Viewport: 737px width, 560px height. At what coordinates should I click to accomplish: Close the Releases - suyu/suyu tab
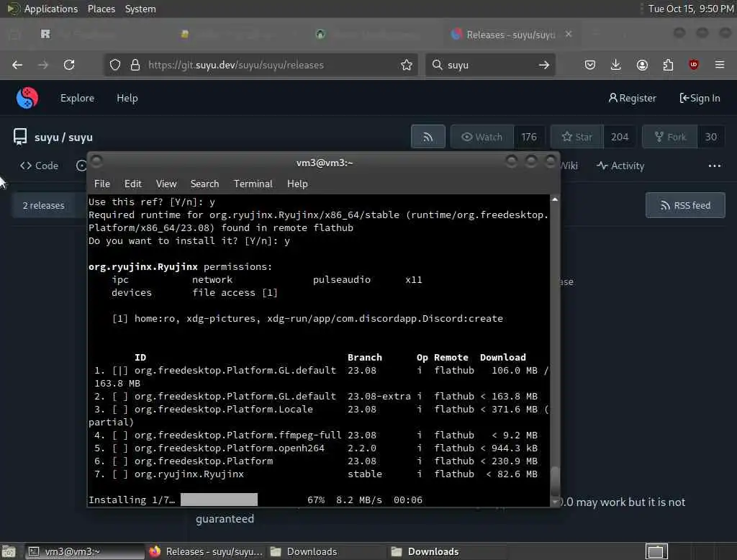[569, 34]
